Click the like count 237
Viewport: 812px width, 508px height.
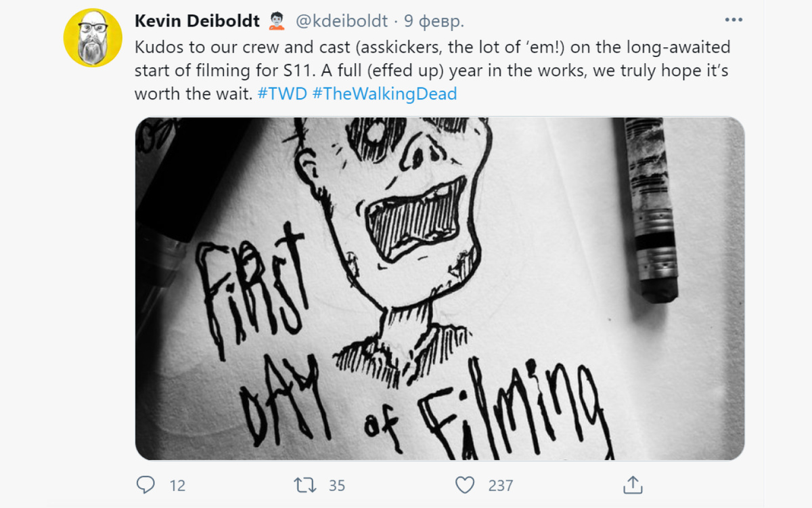(x=501, y=486)
